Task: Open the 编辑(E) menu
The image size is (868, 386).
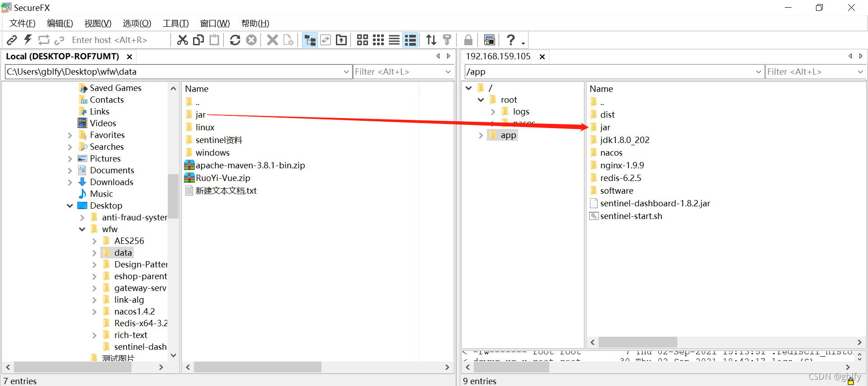Action: point(60,24)
